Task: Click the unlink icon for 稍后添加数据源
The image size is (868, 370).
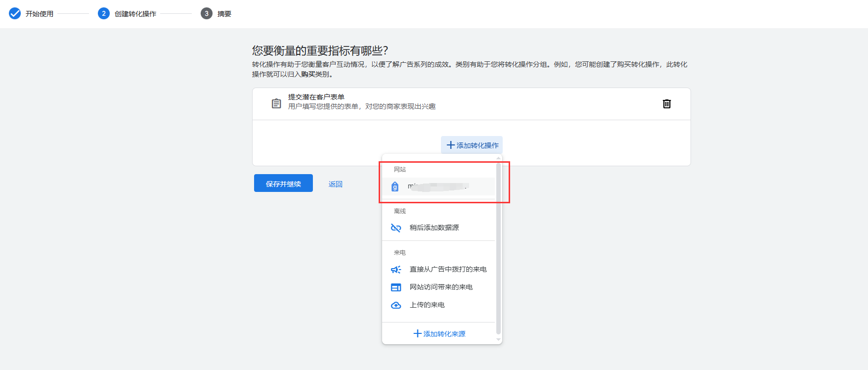Action: point(396,228)
